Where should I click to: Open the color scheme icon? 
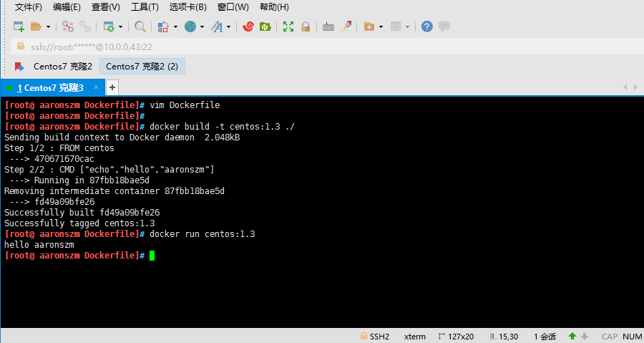point(163,26)
